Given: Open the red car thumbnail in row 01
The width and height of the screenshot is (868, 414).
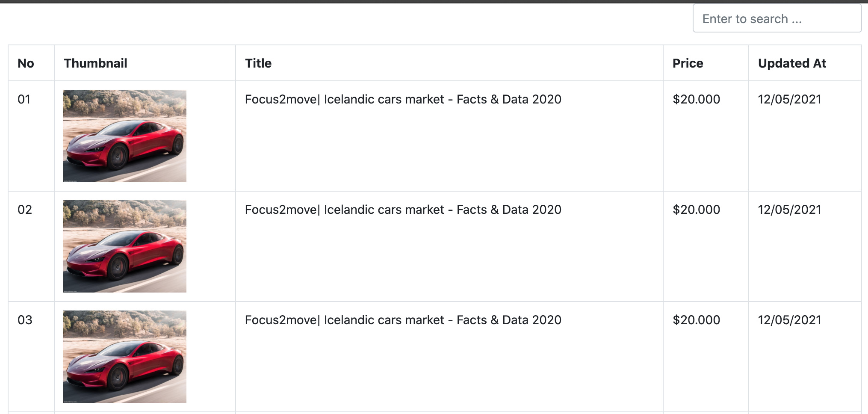Looking at the screenshot, I should [125, 136].
